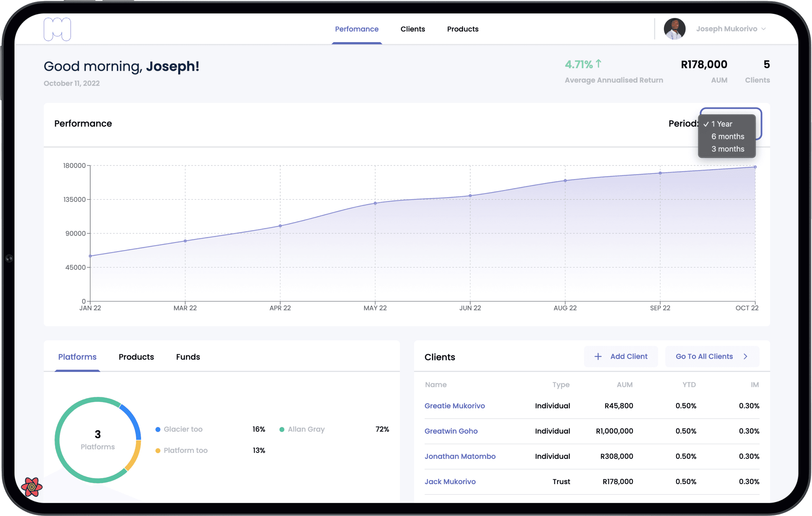The image size is (812, 516).
Task: Click the 'Allan Gray' legend label
Action: (306, 429)
